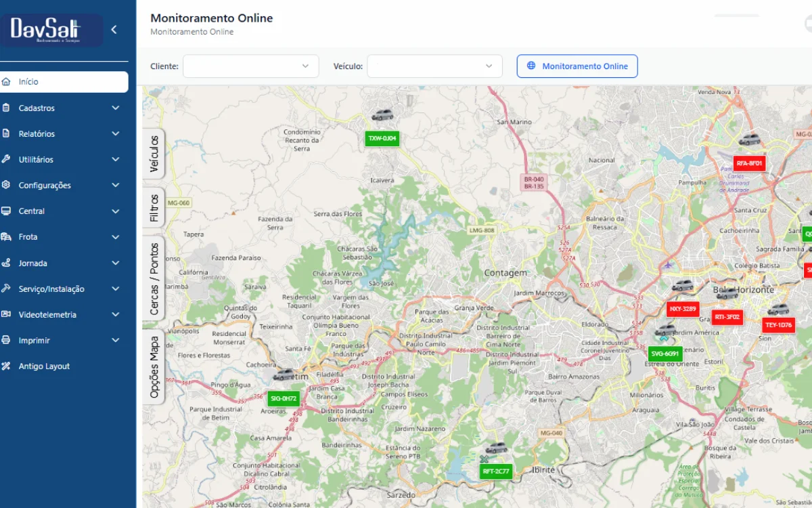Click the green SIG-0H72 vehicle label
Viewport: 812px width, 508px height.
click(284, 398)
